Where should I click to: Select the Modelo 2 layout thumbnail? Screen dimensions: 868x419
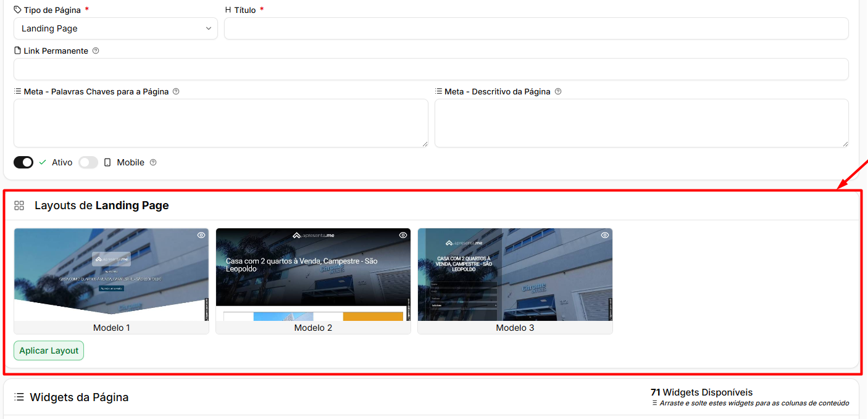[313, 275]
